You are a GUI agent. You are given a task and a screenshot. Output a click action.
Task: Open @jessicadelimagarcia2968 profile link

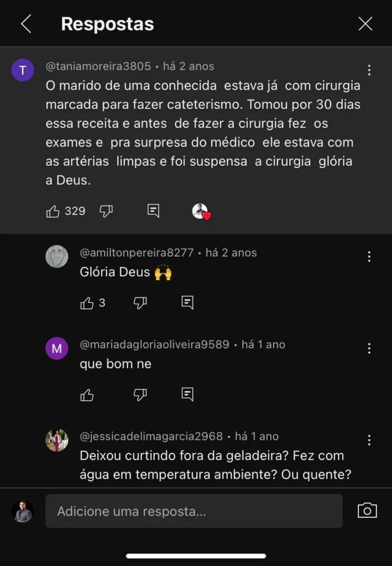click(151, 437)
